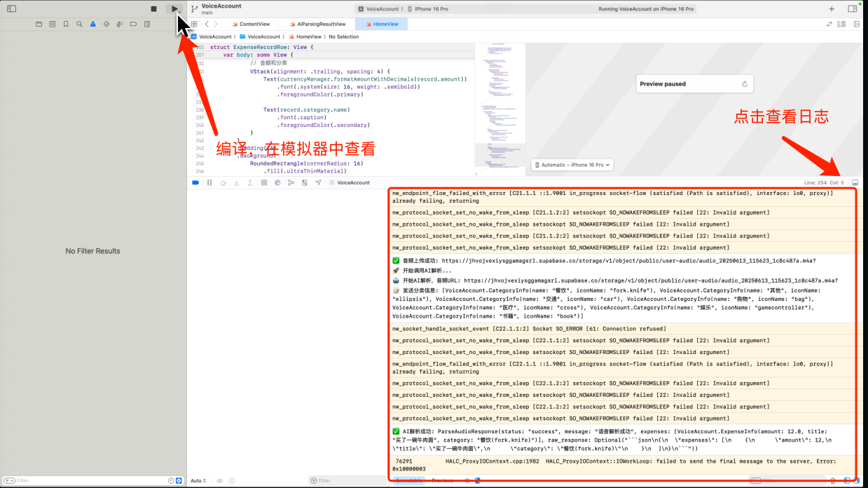Click the Run (play) button

pyautogui.click(x=174, y=8)
